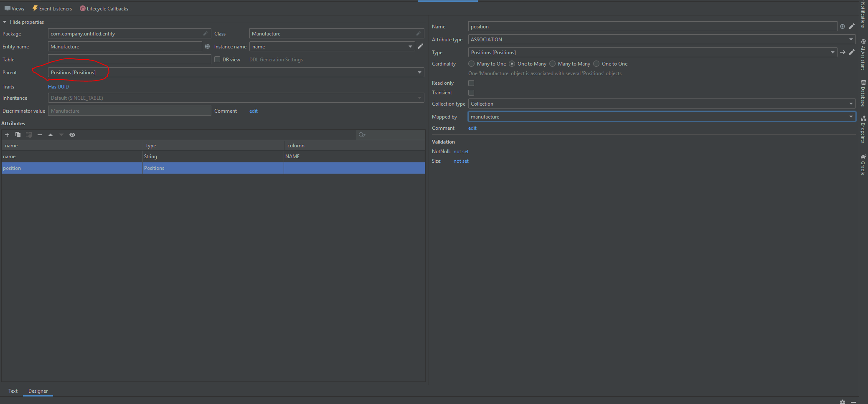Open the Mapped by manufacture dropdown
The width and height of the screenshot is (868, 404).
(851, 116)
